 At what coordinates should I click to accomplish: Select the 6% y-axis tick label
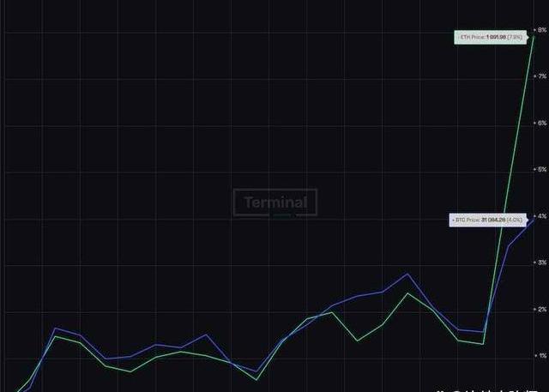coord(541,124)
